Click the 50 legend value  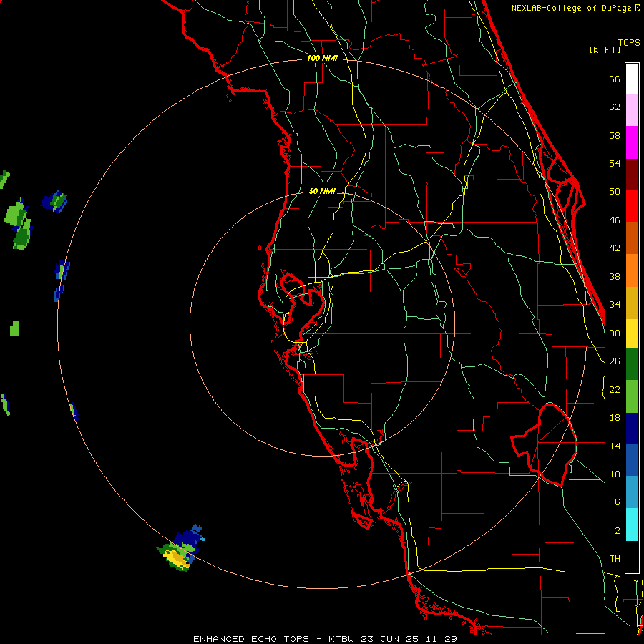(615, 191)
